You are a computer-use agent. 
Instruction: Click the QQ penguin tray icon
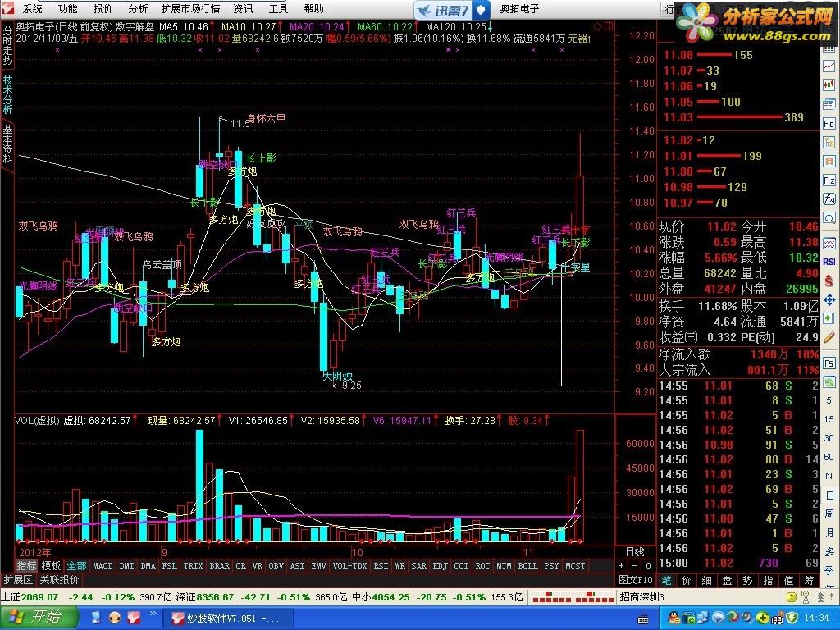tap(674, 619)
